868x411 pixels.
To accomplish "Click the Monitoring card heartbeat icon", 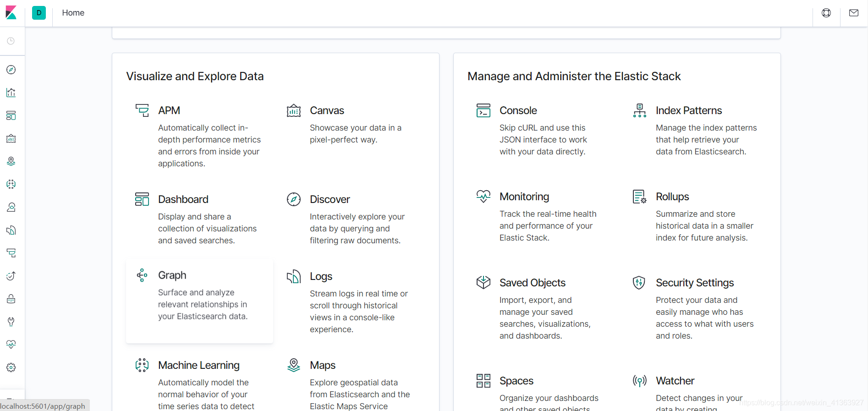I will tap(483, 197).
